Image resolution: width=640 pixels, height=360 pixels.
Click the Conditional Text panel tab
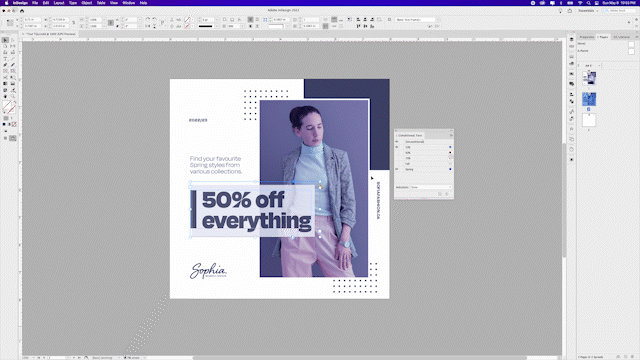[409, 135]
